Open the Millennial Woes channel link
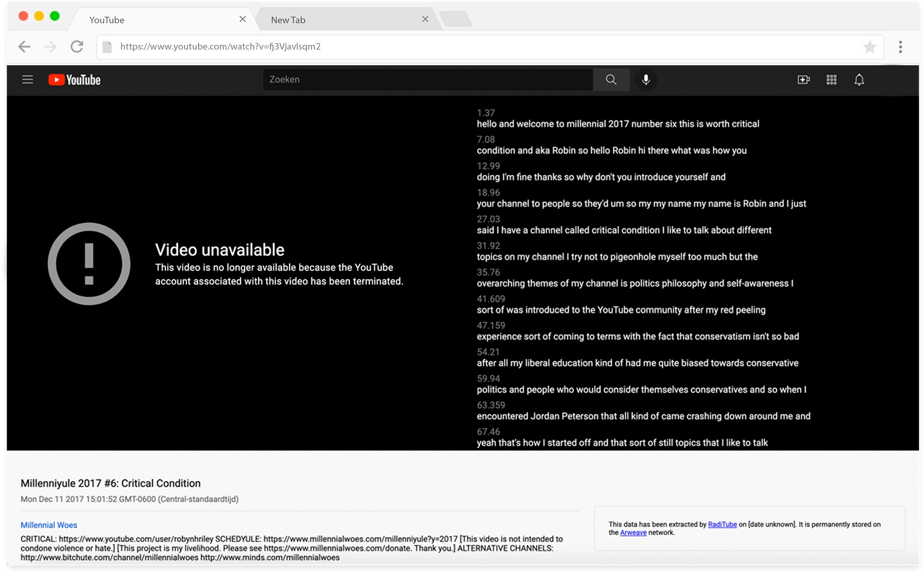The image size is (924, 573). [49, 525]
